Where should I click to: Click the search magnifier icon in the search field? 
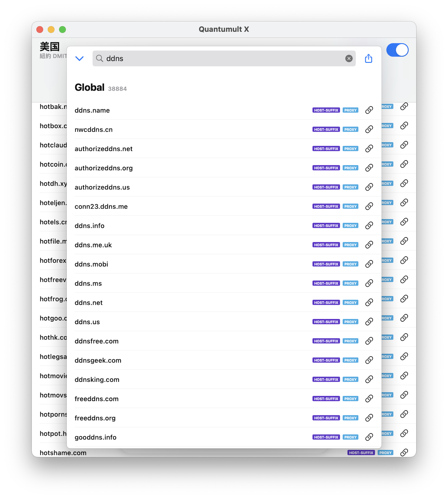coord(99,58)
